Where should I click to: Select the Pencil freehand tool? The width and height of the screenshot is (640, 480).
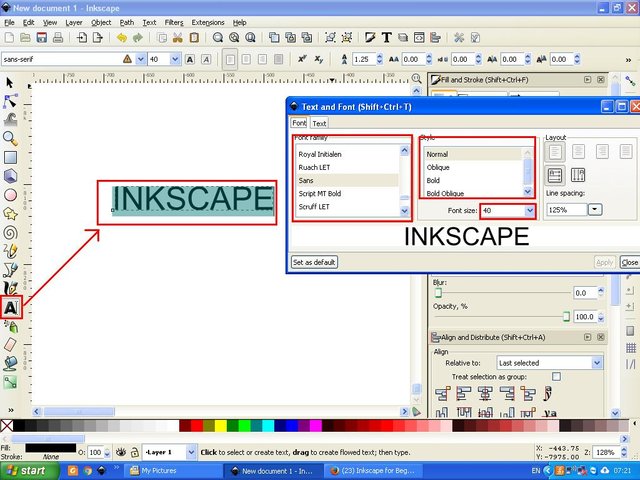pyautogui.click(x=10, y=251)
